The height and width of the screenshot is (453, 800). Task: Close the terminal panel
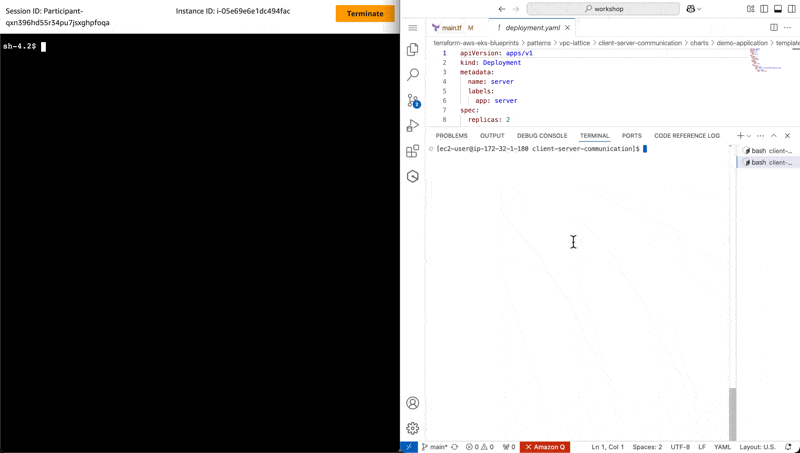pos(787,136)
